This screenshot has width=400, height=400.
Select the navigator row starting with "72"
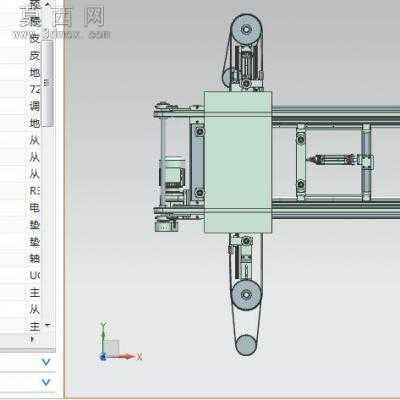[x=20, y=89]
